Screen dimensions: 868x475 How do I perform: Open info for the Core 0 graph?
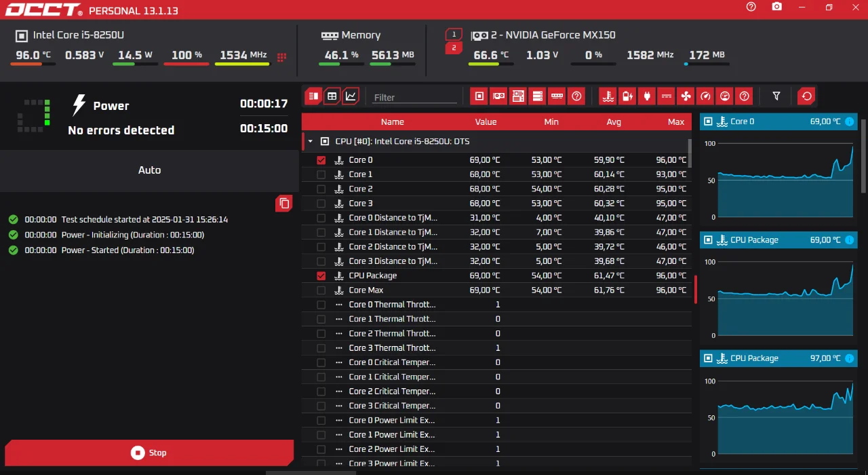point(849,121)
